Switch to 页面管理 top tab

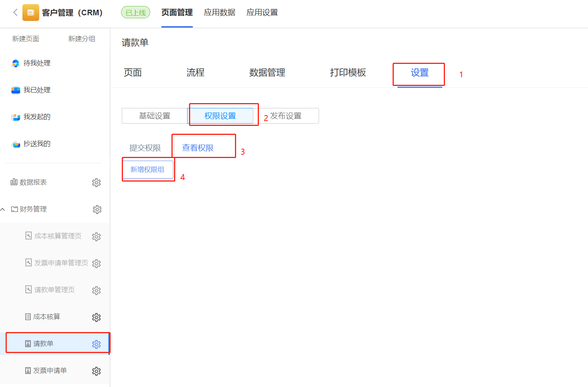(x=177, y=13)
